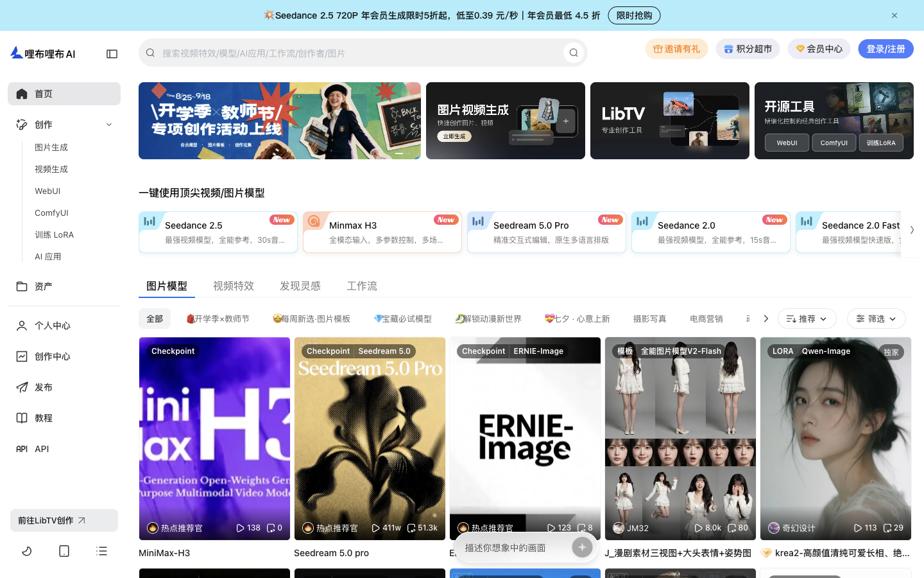
Task: Open 个人中心 from the sidebar
Action: click(x=64, y=326)
